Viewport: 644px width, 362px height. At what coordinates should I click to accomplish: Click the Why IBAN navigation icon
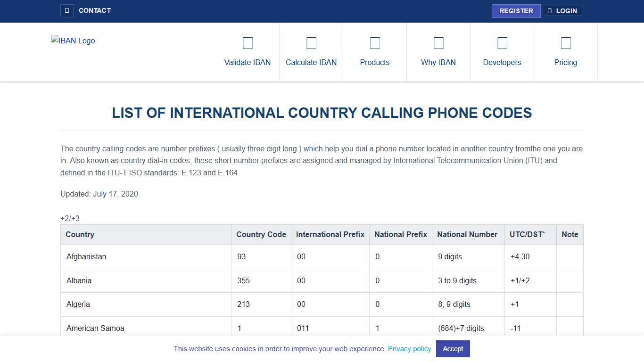click(438, 42)
